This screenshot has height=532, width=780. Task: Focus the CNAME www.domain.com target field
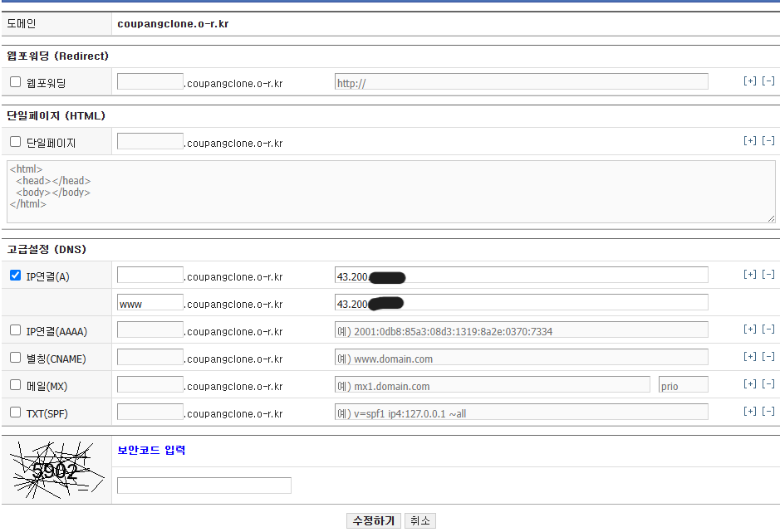522,357
